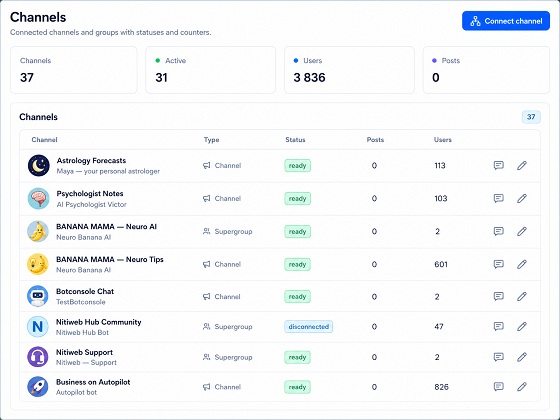The image size is (560, 420).
Task: Click the Posts column header
Action: [375, 140]
